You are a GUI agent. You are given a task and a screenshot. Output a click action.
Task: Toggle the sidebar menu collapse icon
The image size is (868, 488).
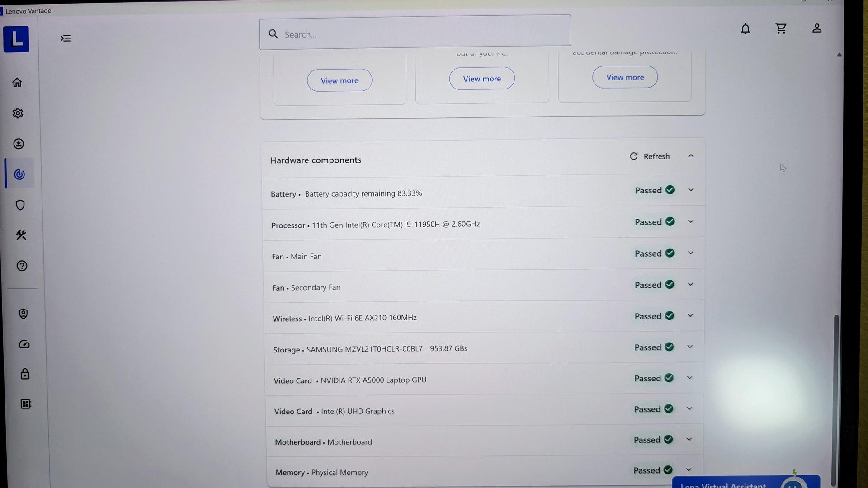(x=66, y=38)
